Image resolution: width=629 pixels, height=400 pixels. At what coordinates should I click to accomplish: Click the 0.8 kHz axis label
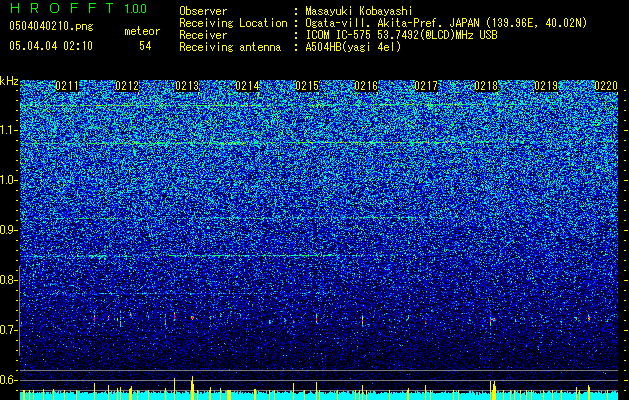[9, 280]
